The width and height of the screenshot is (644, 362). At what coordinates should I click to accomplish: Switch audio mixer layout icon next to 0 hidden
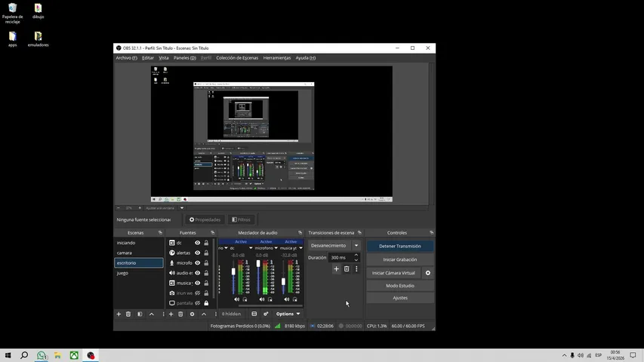(254, 314)
